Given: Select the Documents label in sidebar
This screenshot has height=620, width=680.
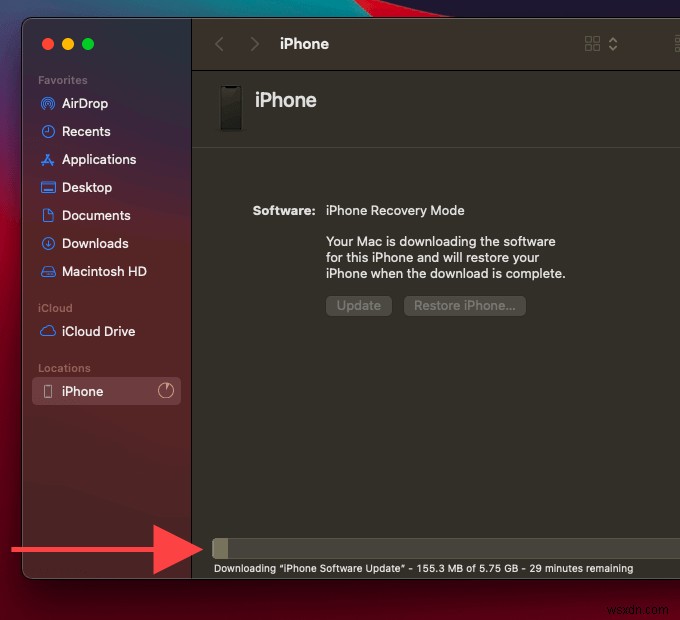Looking at the screenshot, I should 96,215.
